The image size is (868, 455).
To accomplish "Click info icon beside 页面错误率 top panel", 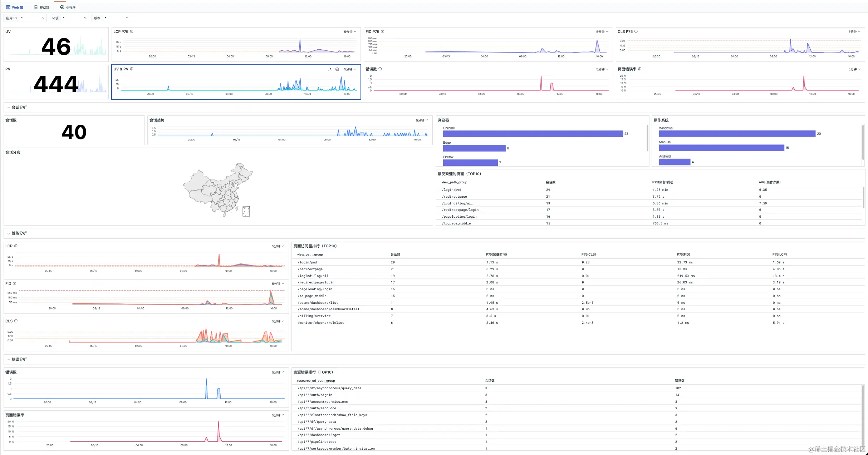I will point(640,69).
